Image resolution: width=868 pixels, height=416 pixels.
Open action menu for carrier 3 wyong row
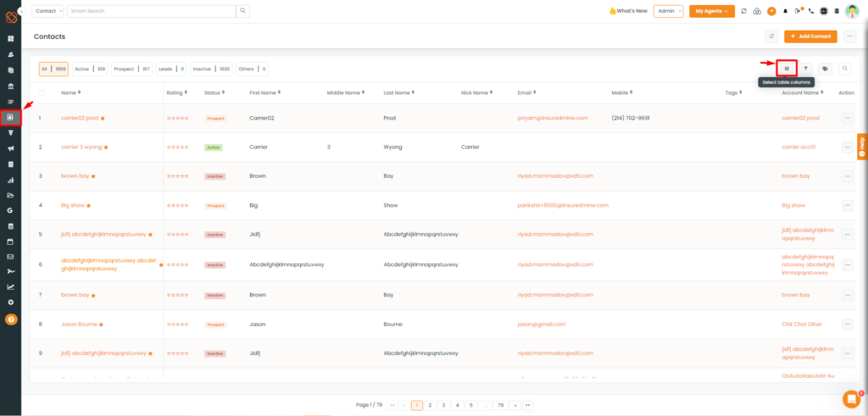(x=848, y=147)
